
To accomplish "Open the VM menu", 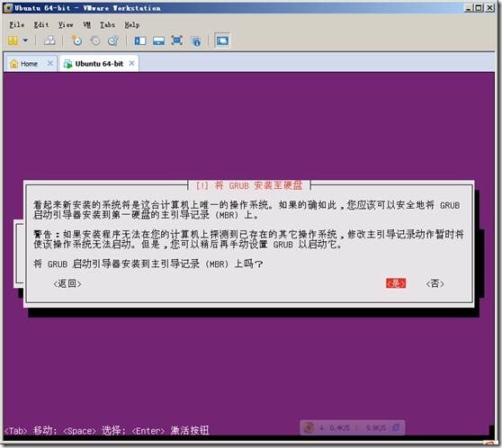I will tap(86, 24).
